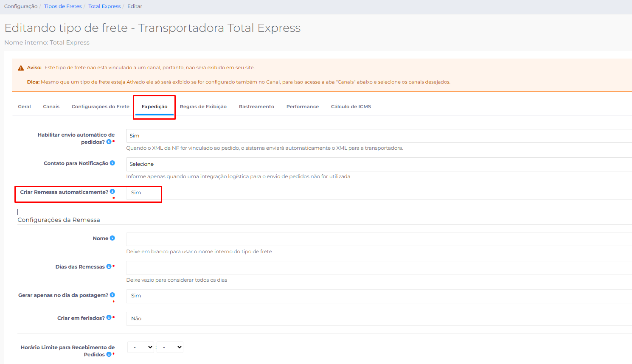Open the Contato para Notificação Selecione dropdown

click(379, 164)
